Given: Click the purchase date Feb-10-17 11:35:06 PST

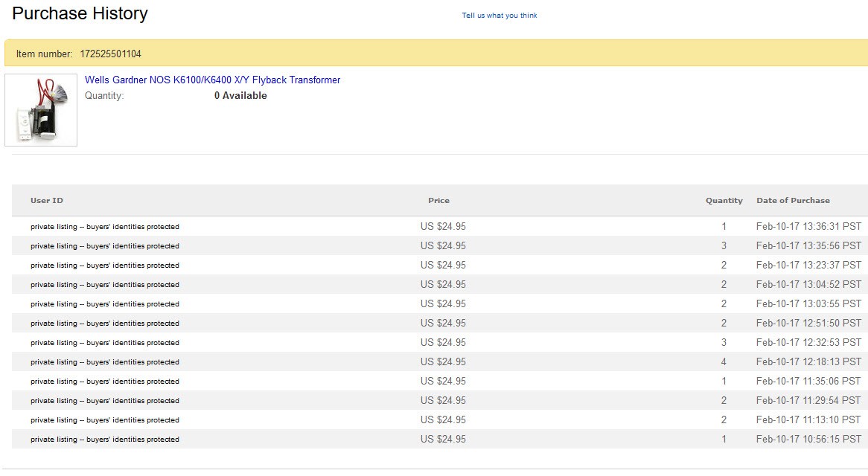Looking at the screenshot, I should 808,382.
